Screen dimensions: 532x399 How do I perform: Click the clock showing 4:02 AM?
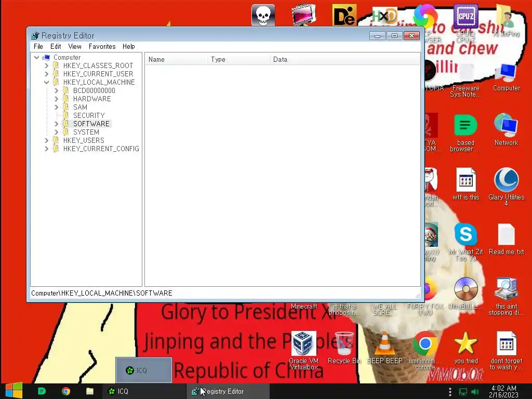[503, 391]
